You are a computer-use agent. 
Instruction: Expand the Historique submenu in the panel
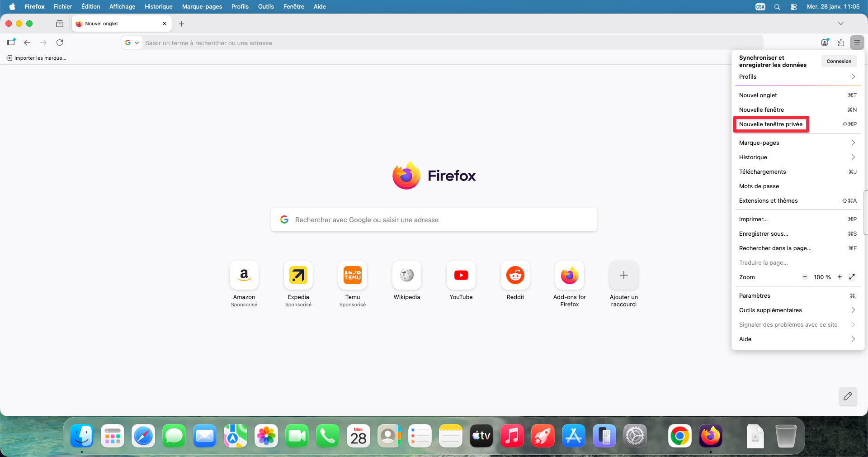pyautogui.click(x=798, y=157)
